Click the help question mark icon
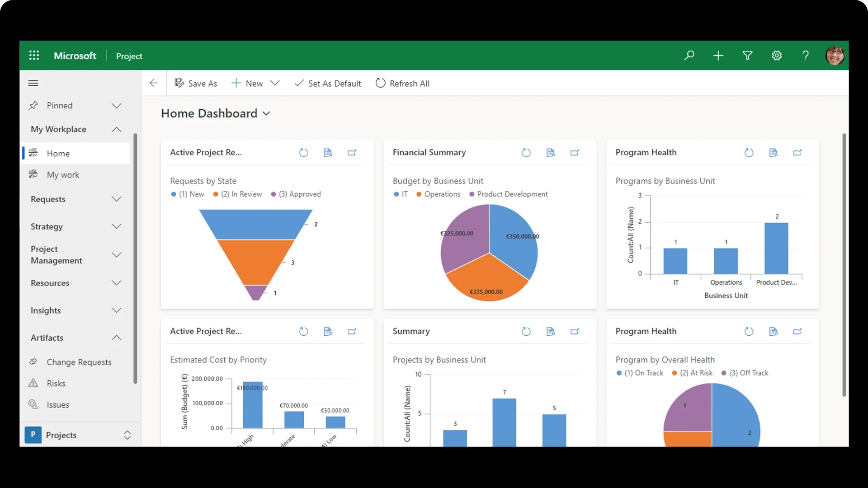Viewport: 868px width, 488px height. click(x=806, y=56)
